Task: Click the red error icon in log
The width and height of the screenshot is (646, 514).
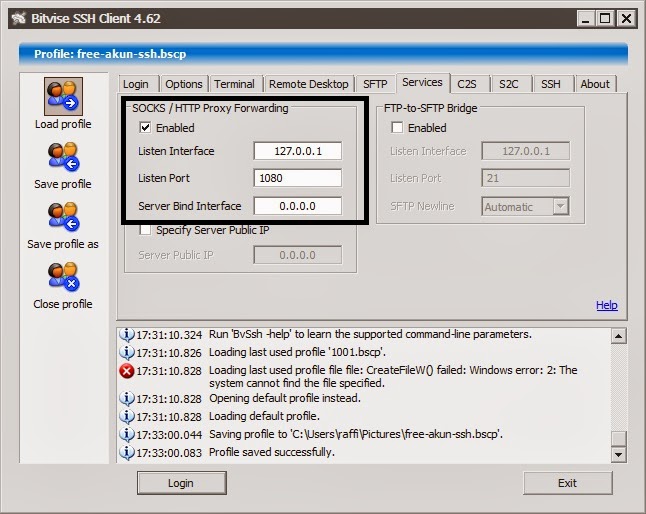Action: pos(126,371)
